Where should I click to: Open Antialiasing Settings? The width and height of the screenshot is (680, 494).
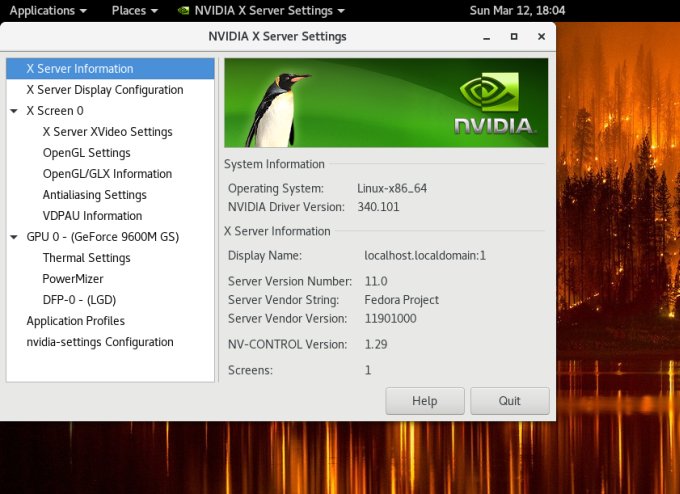coord(94,195)
